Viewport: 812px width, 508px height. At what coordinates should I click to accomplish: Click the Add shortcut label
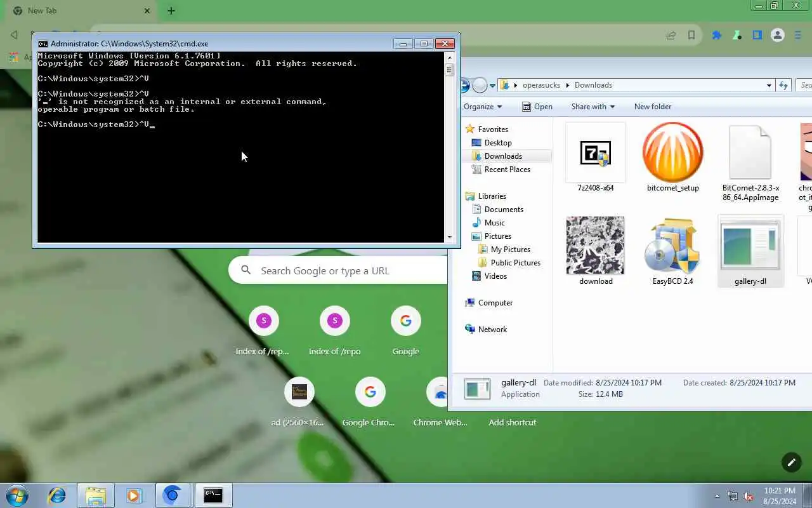pyautogui.click(x=512, y=422)
